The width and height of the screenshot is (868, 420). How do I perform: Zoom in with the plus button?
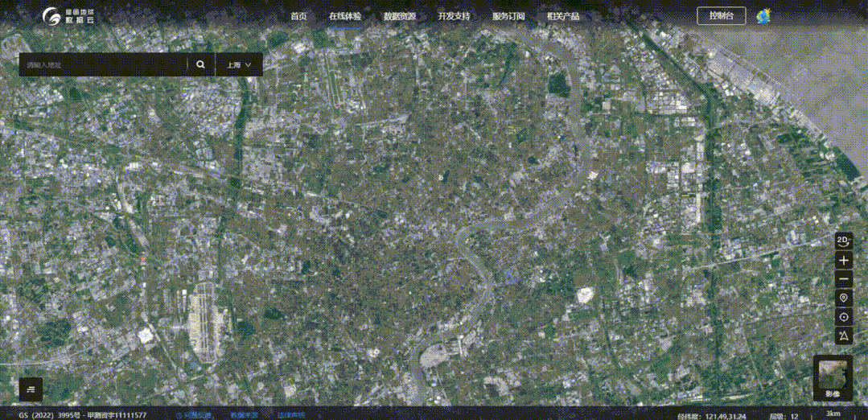[843, 261]
